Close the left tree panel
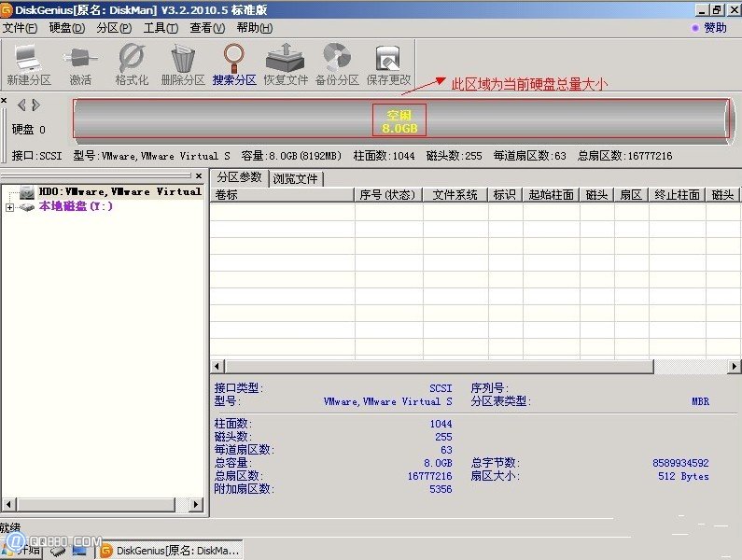Screen dimensions: 742x560 (x=198, y=175)
